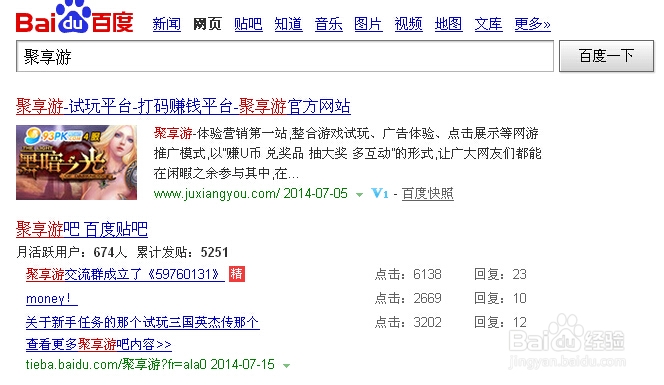The image size is (664, 385).
Task: Click tieba.baidu.com/聚享游 URL text
Action: pos(115,364)
